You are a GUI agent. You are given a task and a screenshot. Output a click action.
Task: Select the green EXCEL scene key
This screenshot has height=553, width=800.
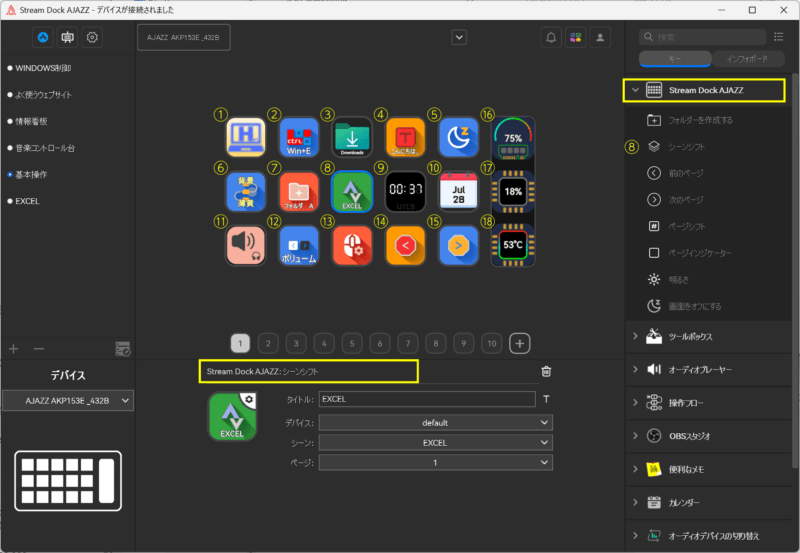pos(352,191)
